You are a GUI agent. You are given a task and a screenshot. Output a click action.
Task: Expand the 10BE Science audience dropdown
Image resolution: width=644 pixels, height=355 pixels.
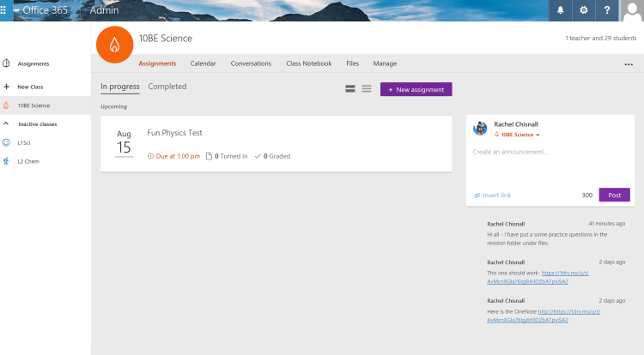538,135
